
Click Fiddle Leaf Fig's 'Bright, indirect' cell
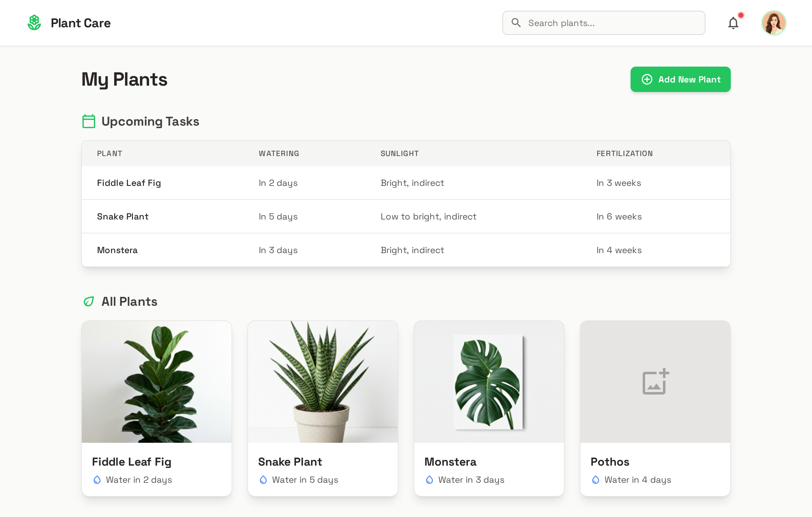[x=412, y=183]
